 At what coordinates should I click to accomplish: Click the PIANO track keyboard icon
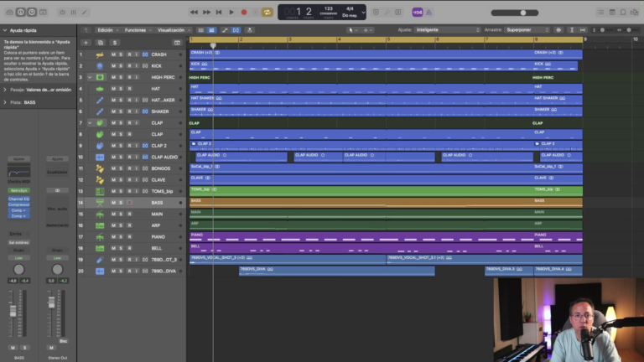(x=100, y=237)
